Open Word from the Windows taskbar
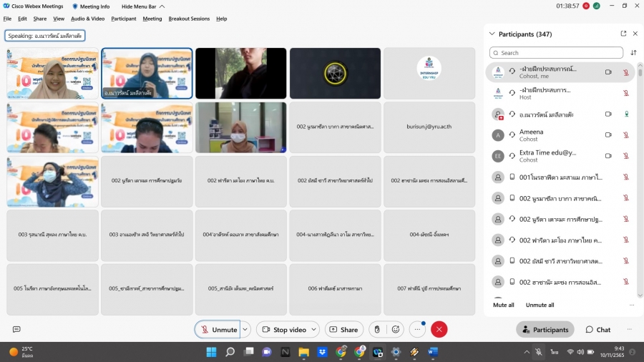This screenshot has height=362, width=644. pyautogui.click(x=432, y=352)
